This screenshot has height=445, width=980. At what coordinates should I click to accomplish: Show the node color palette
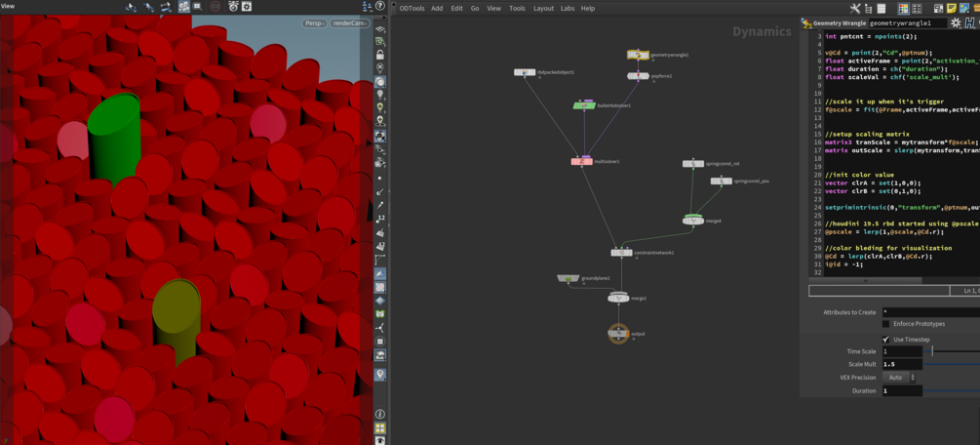903,8
